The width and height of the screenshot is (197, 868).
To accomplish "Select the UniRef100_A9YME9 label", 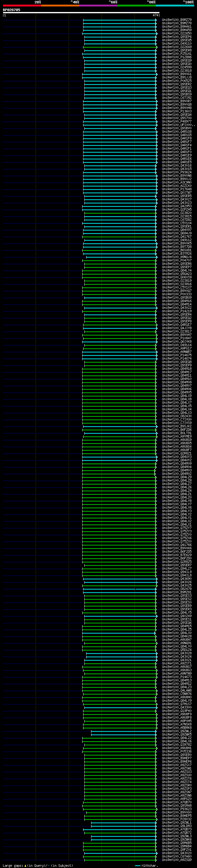I will coord(176,437).
